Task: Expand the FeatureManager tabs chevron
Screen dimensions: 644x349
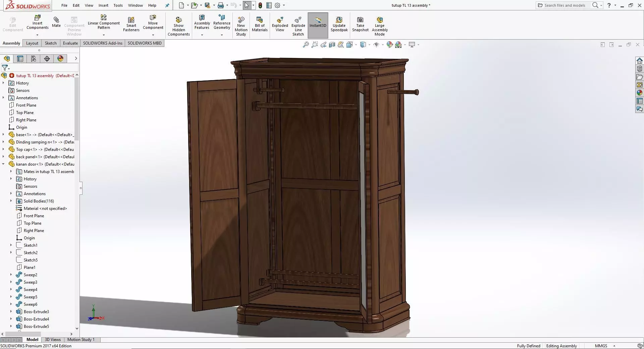Action: pyautogui.click(x=76, y=58)
